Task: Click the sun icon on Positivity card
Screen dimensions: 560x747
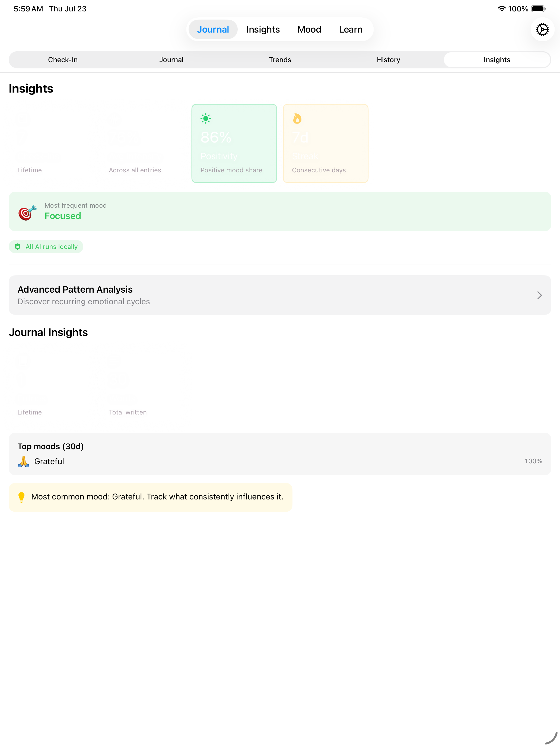Action: click(x=206, y=119)
